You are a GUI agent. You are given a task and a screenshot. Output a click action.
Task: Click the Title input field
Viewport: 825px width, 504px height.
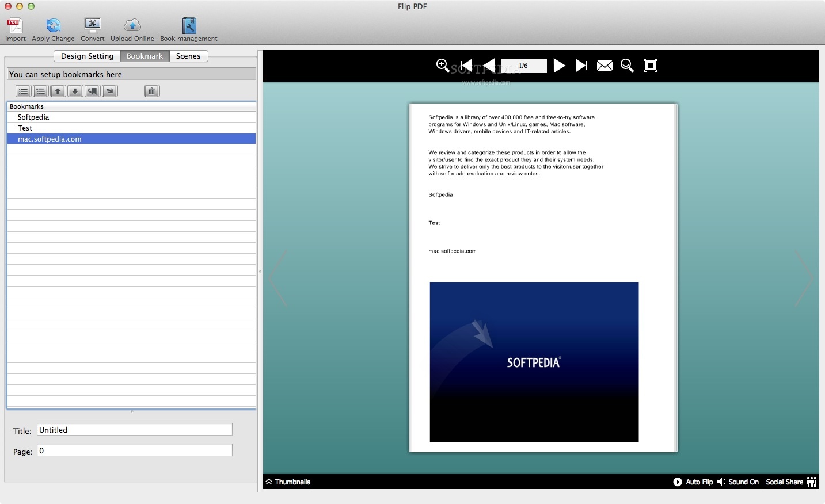click(x=135, y=430)
